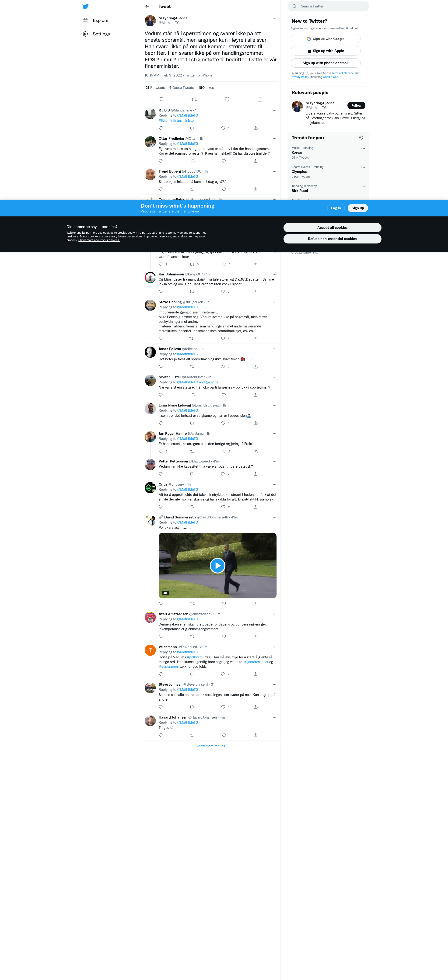The image size is (448, 980).
Task: Like the main tweet with the heart icon
Action: (x=227, y=99)
